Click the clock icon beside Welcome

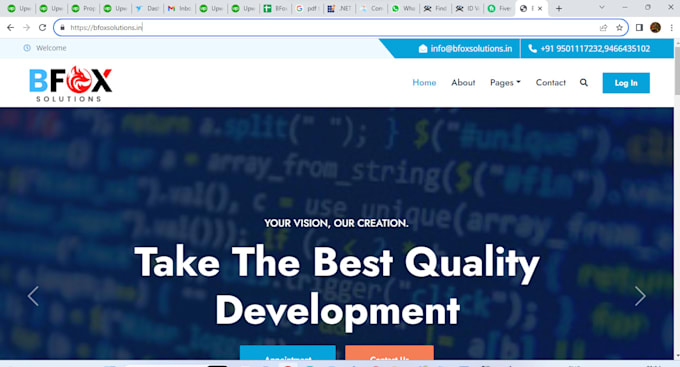click(27, 48)
